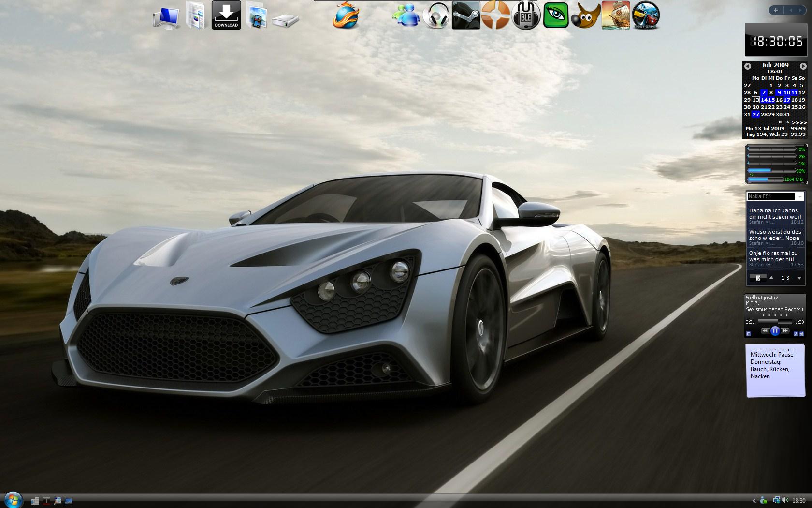The height and width of the screenshot is (508, 812).
Task: Open message 'Ohje flo rat mal zu'
Action: 775,259
